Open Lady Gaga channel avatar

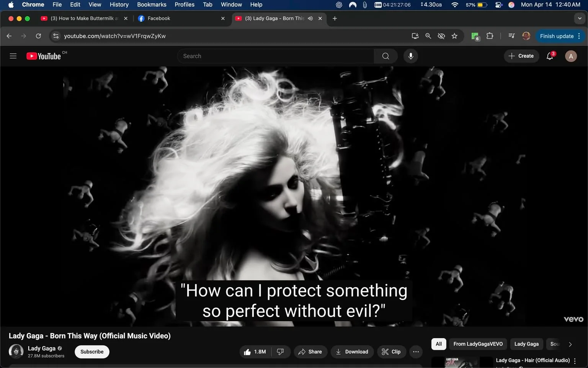(16, 352)
